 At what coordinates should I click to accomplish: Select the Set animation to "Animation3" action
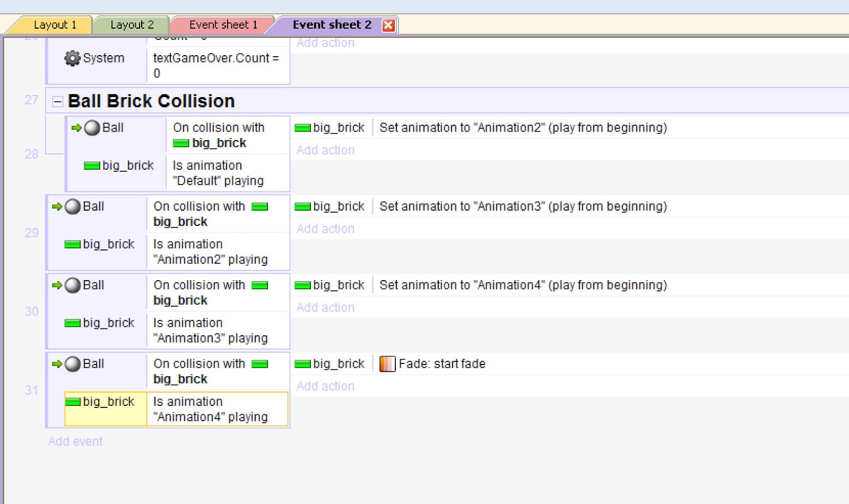pyautogui.click(x=523, y=206)
